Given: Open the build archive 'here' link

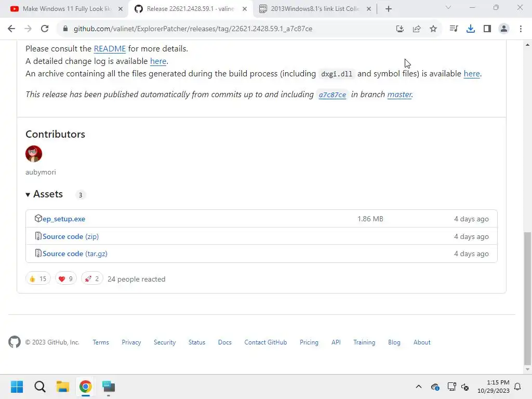Looking at the screenshot, I should (472, 74).
